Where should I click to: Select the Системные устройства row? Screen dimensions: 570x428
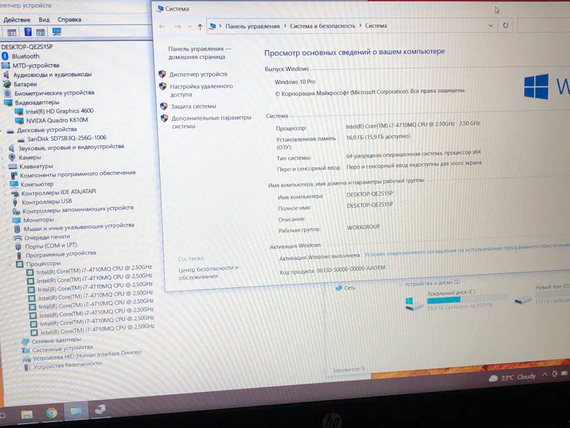click(63, 349)
